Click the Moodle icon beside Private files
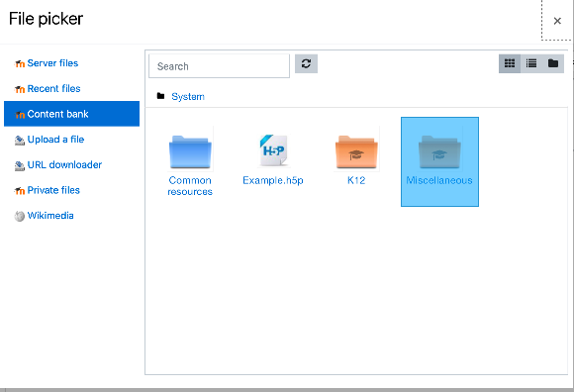The width and height of the screenshot is (574, 392). (x=20, y=191)
